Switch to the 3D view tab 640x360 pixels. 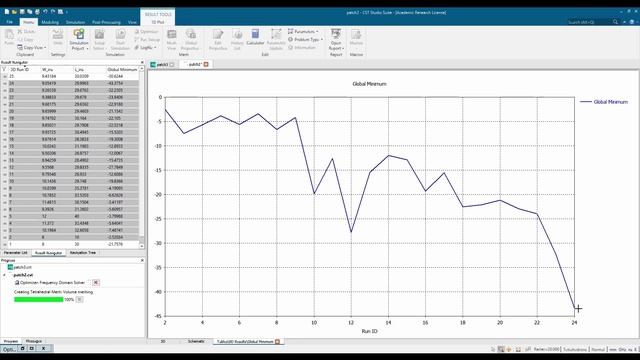pyautogui.click(x=162, y=341)
